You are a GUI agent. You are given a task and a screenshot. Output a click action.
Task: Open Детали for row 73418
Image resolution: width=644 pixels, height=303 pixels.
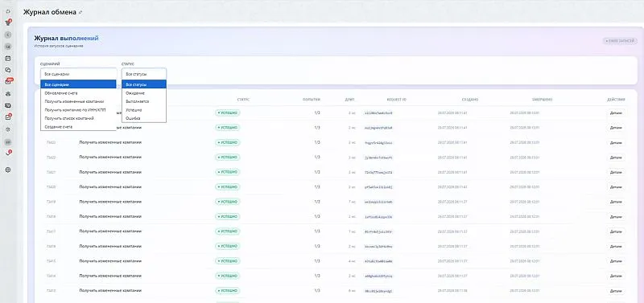[x=616, y=216]
